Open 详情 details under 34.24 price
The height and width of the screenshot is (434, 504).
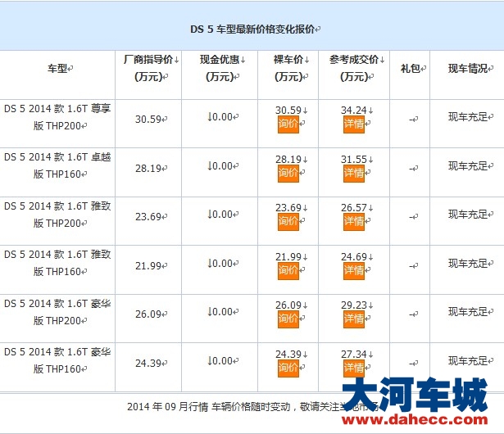coord(354,124)
